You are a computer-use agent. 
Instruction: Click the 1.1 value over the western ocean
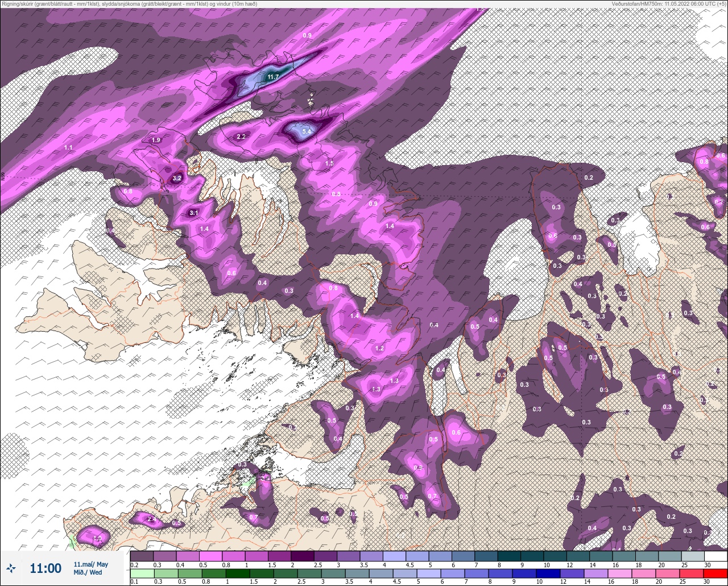[68, 147]
